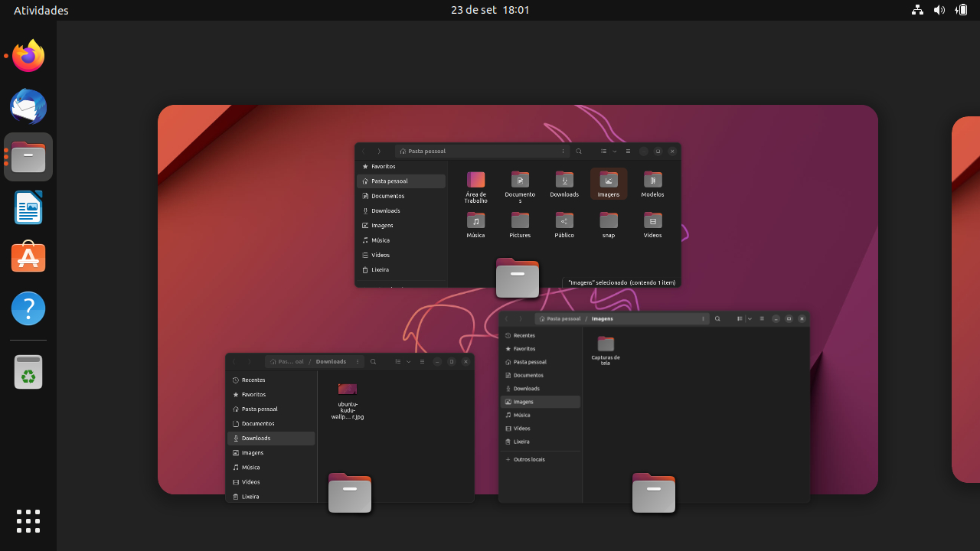The height and width of the screenshot is (551, 980).
Task: Open the search icon in Pasta pessoal window
Action: click(579, 151)
